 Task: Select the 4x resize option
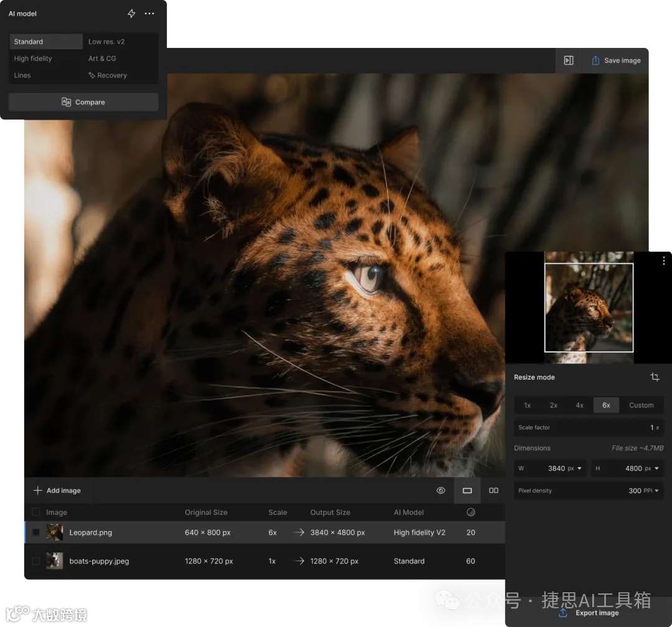coord(579,405)
